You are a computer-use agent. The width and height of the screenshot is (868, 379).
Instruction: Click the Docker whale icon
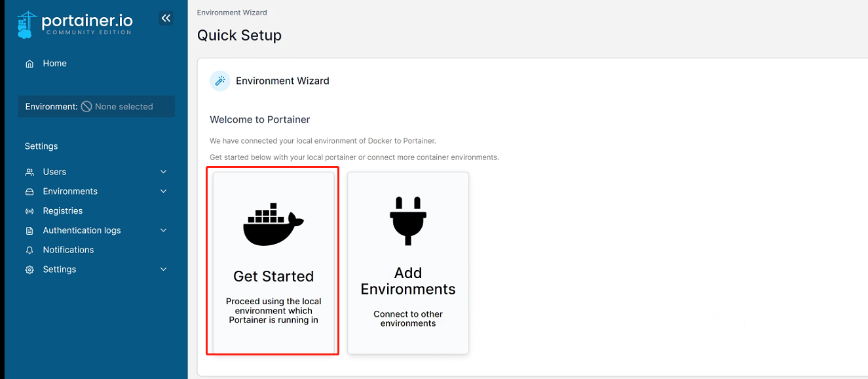(273, 224)
